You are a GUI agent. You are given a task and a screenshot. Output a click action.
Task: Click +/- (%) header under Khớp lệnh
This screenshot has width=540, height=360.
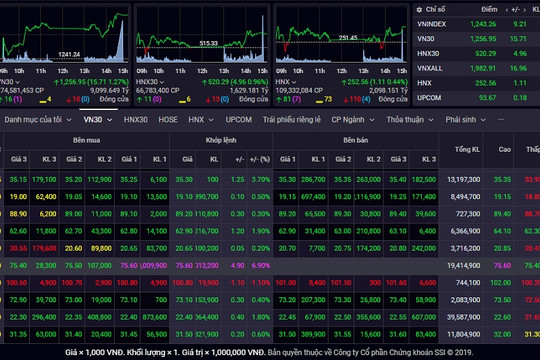pos(260,159)
